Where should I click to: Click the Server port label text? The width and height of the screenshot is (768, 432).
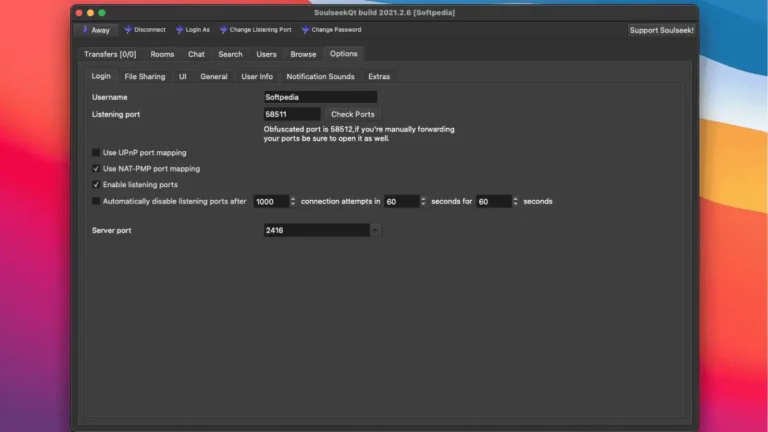(112, 230)
